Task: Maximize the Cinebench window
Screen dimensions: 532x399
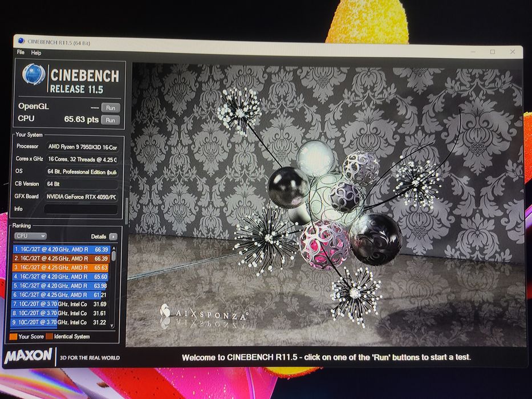Action: click(x=493, y=52)
